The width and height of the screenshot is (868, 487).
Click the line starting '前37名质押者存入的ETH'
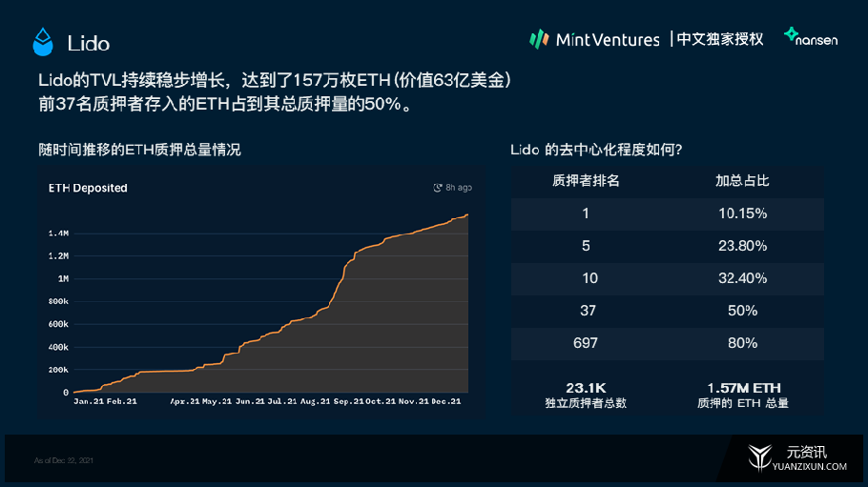click(x=226, y=104)
